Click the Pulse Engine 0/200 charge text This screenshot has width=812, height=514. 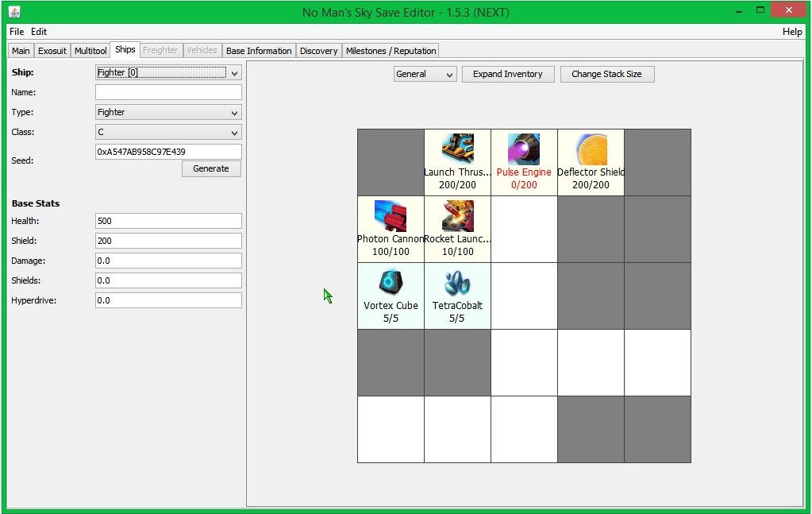coord(524,185)
